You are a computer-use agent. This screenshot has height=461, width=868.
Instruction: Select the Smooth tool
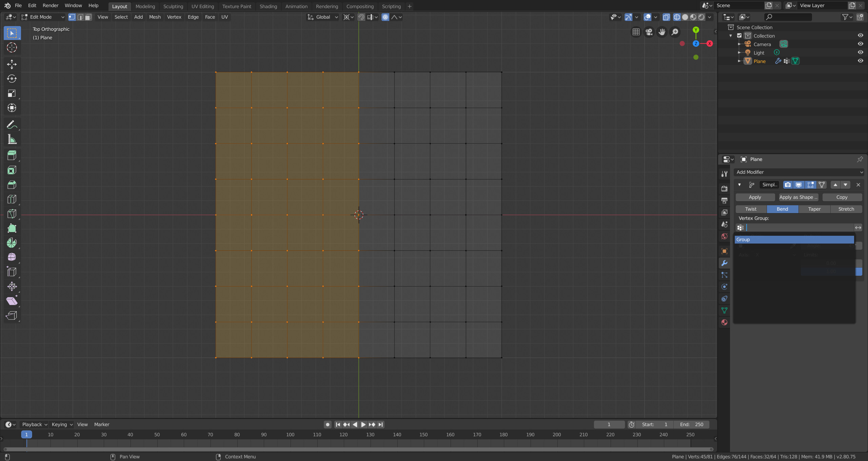click(x=12, y=257)
